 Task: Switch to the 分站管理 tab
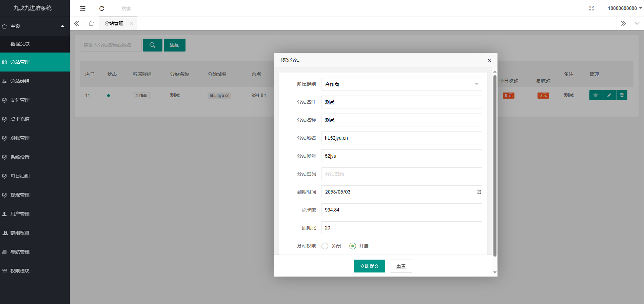114,23
